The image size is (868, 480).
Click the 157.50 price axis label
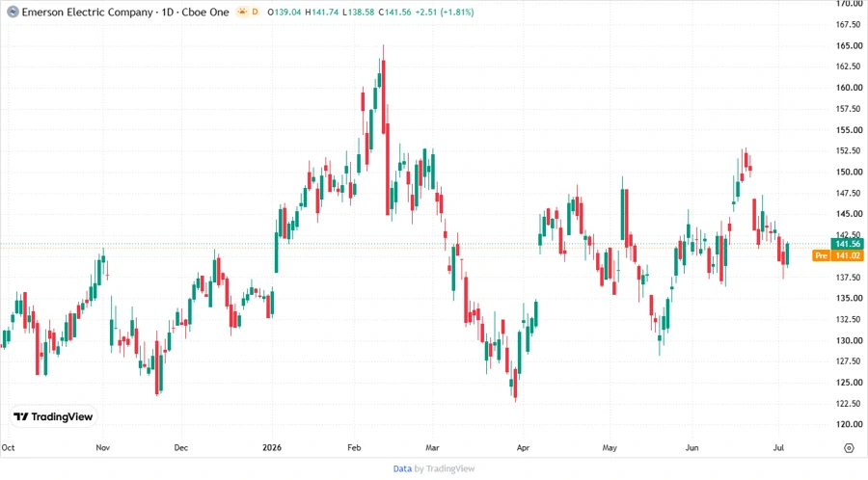pyautogui.click(x=849, y=109)
